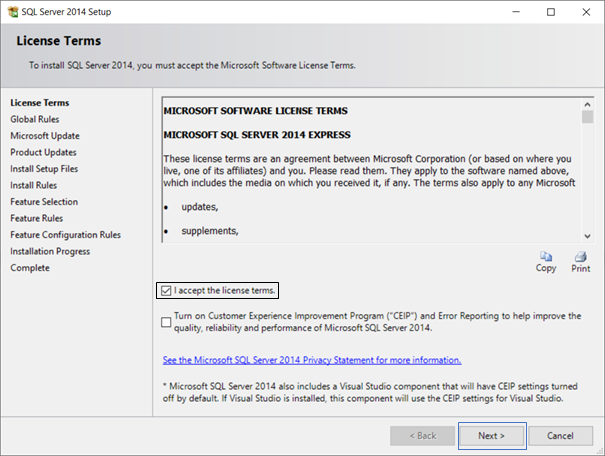Viewport: 605px width, 456px height.
Task: Choose Feature Selection in the step list
Action: (x=44, y=202)
